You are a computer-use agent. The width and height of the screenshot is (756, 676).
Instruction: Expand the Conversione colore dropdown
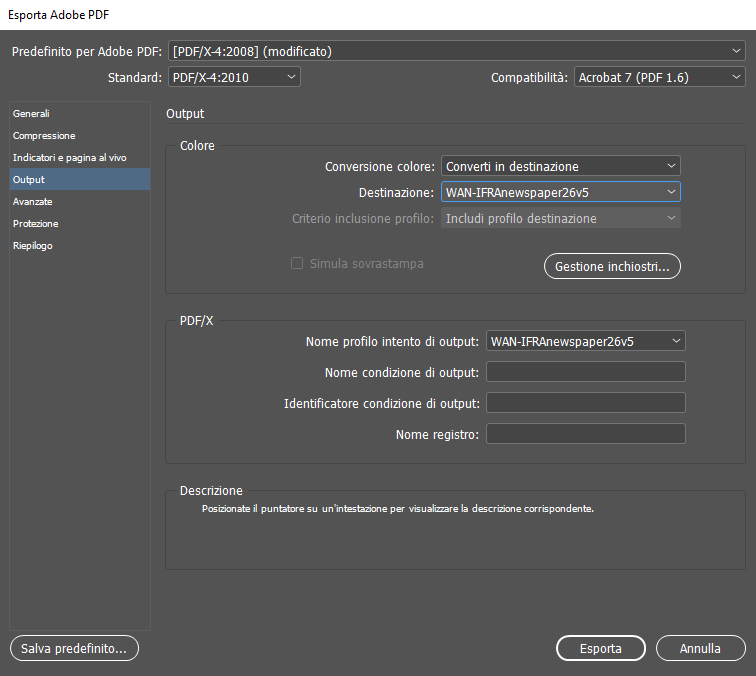tap(561, 166)
